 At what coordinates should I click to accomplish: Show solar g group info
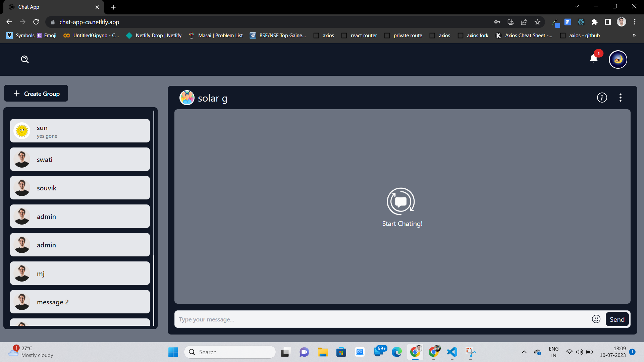tap(602, 98)
